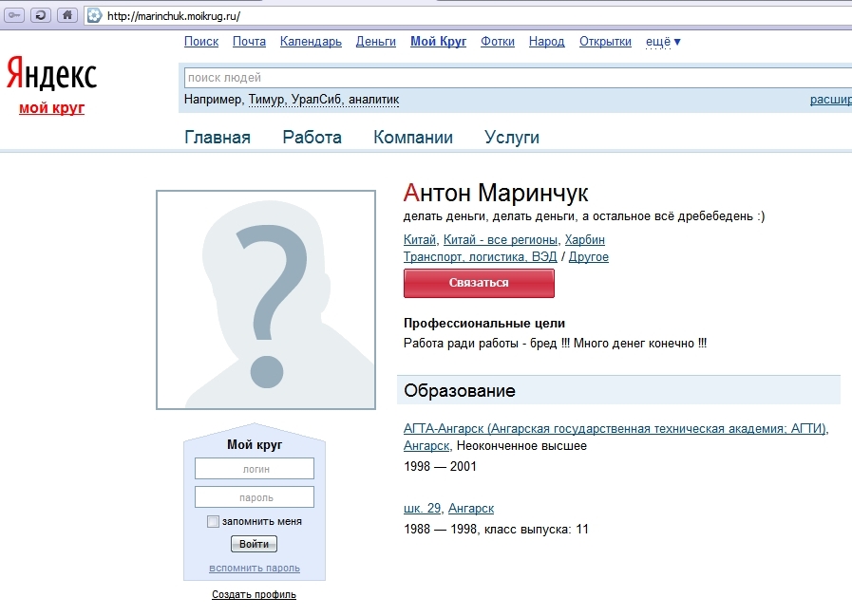Viewport: 852px width, 616px height.
Task: Open the Календарь service link
Action: click(x=311, y=42)
